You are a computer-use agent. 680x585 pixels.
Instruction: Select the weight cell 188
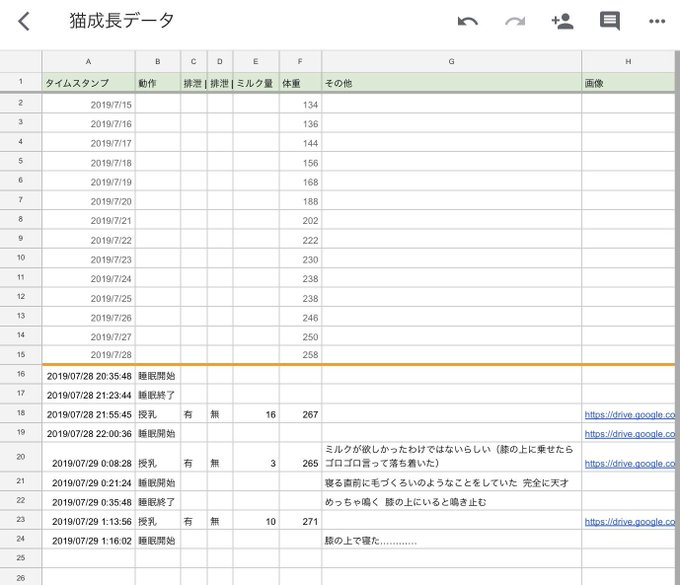coord(300,201)
